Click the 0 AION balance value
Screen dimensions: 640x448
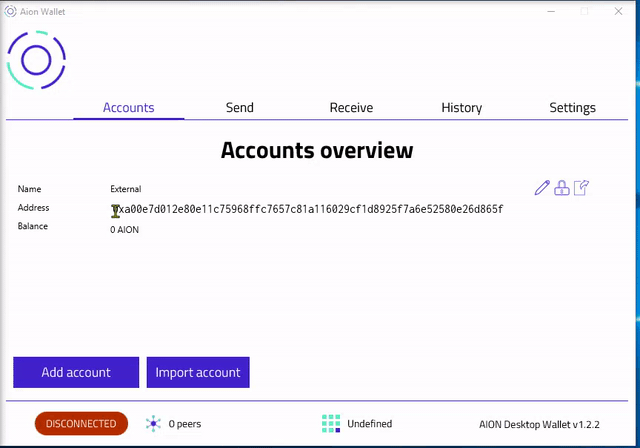click(124, 230)
